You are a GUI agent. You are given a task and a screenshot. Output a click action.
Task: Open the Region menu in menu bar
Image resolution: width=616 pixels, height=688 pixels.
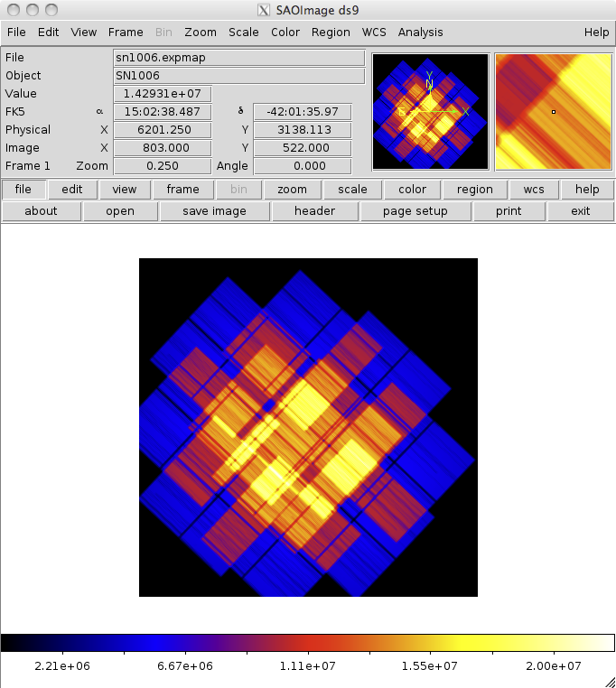(331, 32)
